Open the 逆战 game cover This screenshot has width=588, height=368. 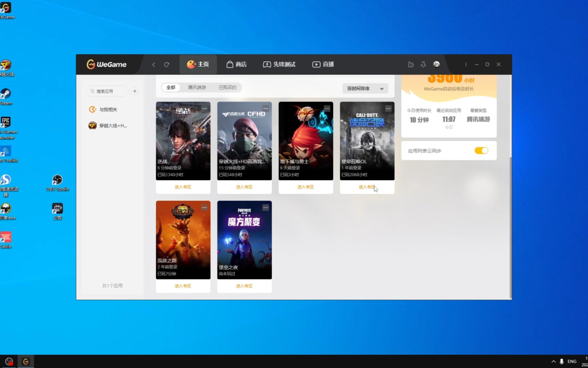pos(183,141)
